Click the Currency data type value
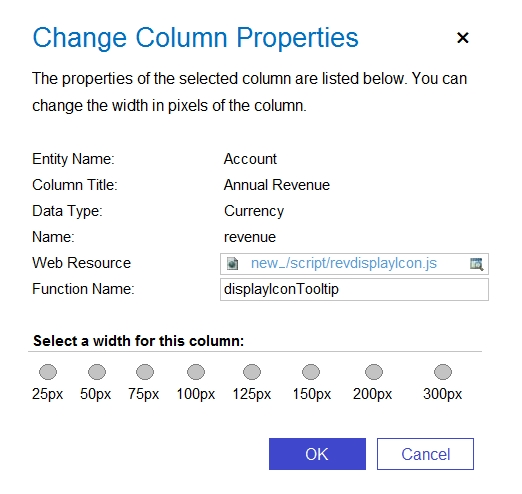This screenshot has width=522, height=494. pos(254,211)
